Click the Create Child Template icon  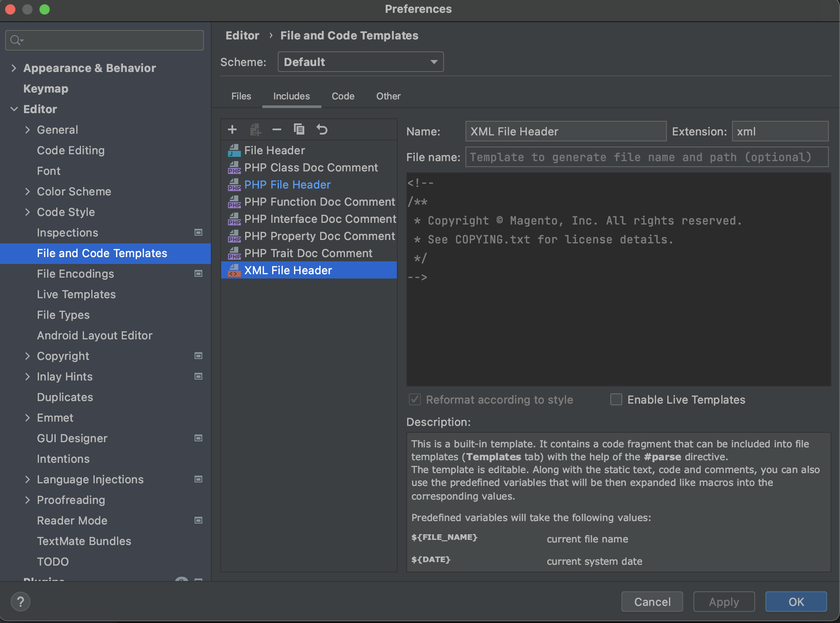click(x=255, y=129)
